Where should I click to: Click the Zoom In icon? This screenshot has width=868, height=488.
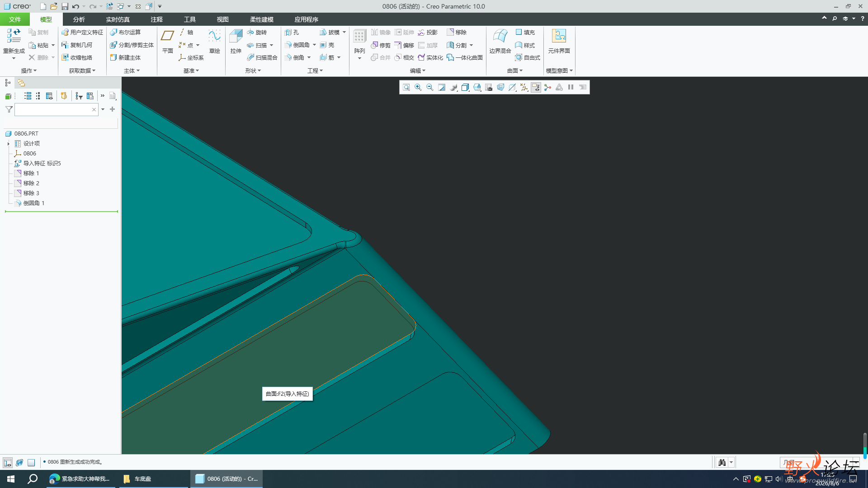point(418,88)
